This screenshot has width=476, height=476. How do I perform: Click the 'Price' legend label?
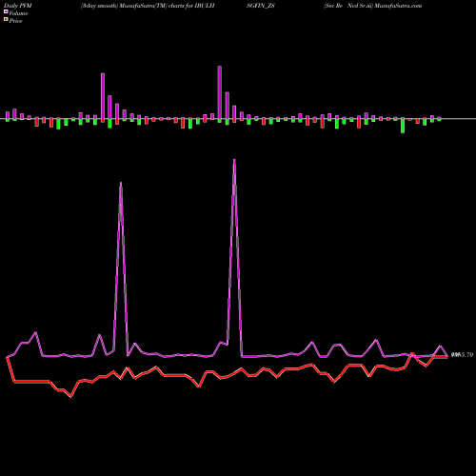tap(15, 21)
